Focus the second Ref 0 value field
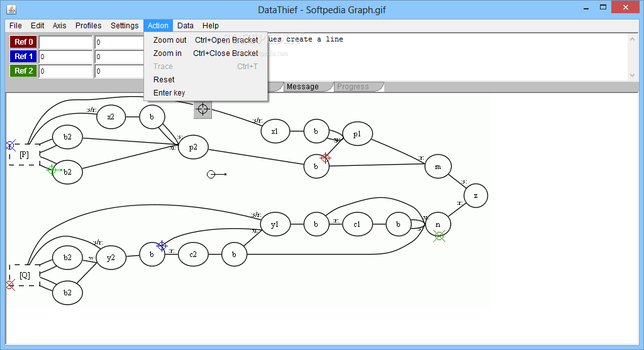The height and width of the screenshot is (350, 644). click(119, 42)
